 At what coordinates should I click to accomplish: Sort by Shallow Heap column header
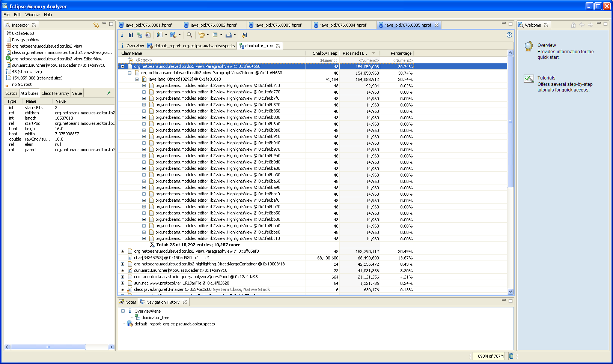point(322,53)
